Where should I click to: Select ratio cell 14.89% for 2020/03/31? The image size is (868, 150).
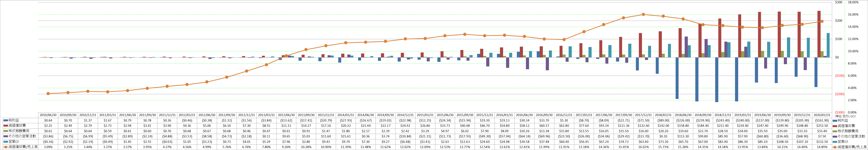coord(822,147)
